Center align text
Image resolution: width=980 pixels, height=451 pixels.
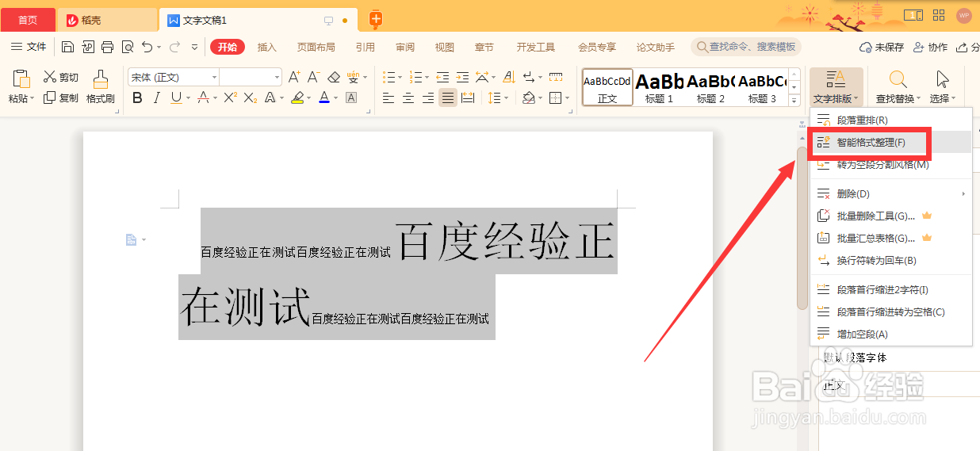click(408, 98)
